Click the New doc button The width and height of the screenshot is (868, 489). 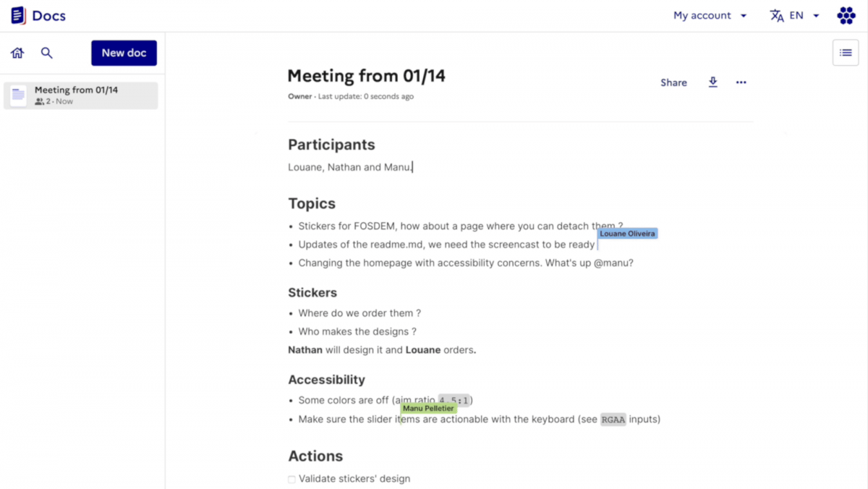124,53
